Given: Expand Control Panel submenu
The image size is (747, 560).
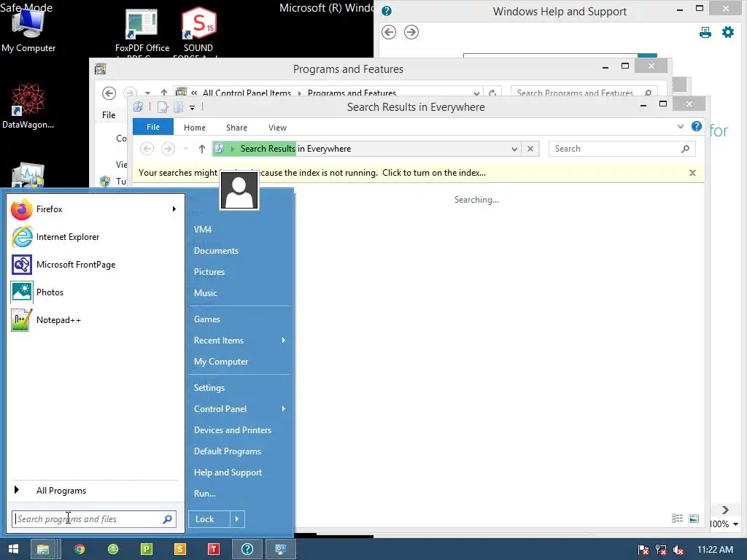Looking at the screenshot, I should [x=284, y=409].
